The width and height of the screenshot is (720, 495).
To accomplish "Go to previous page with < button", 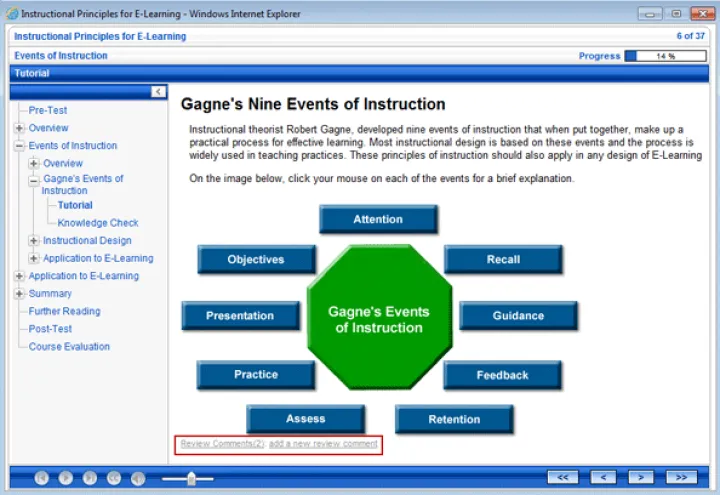I will [602, 477].
